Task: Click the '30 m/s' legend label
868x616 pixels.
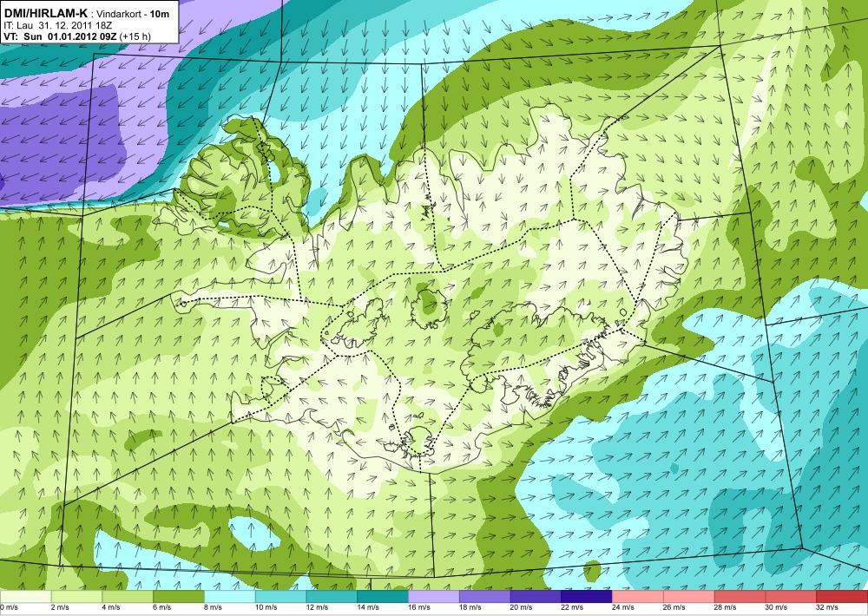Action: [x=776, y=607]
